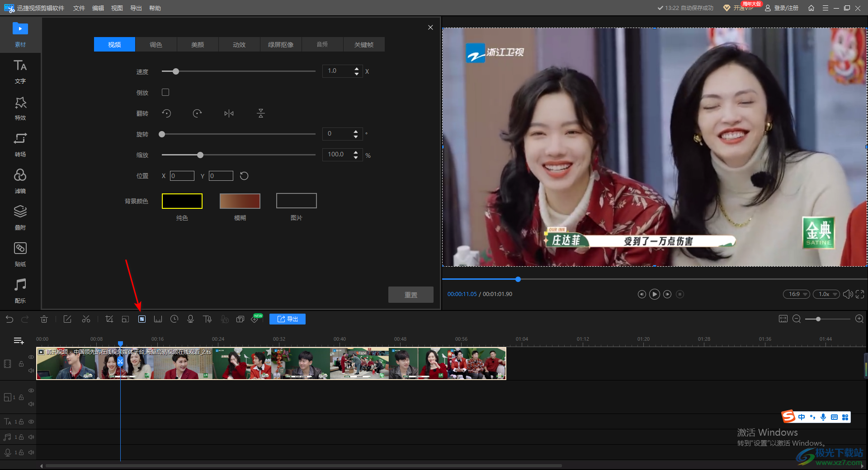Click 登录/注册 login link
This screenshot has width=868, height=470.
782,8
